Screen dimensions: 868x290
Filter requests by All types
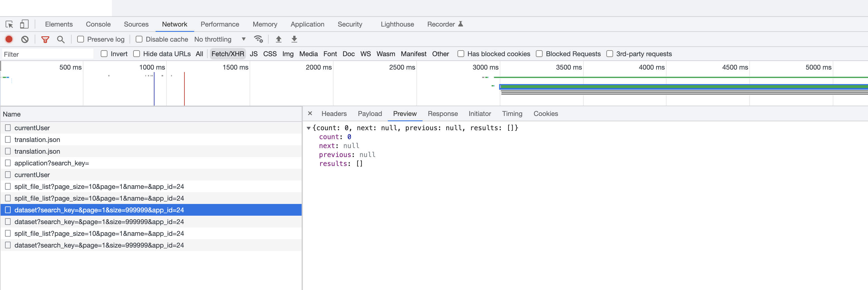point(199,54)
